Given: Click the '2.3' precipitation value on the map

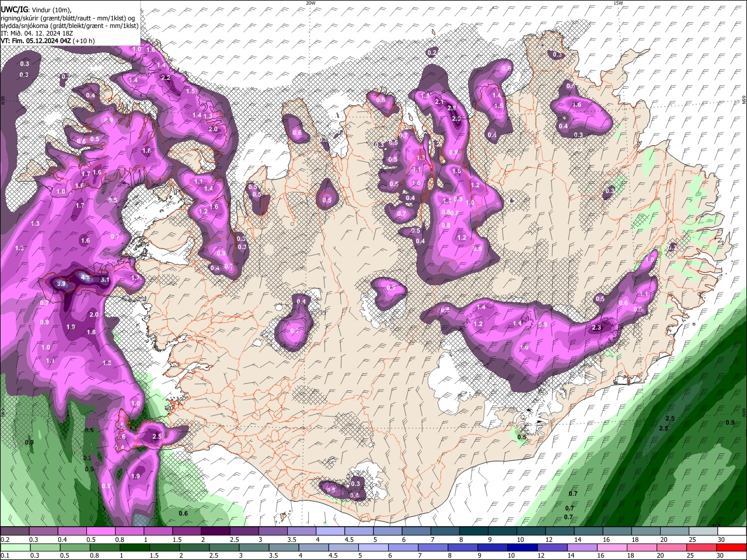Looking at the screenshot, I should click(596, 328).
